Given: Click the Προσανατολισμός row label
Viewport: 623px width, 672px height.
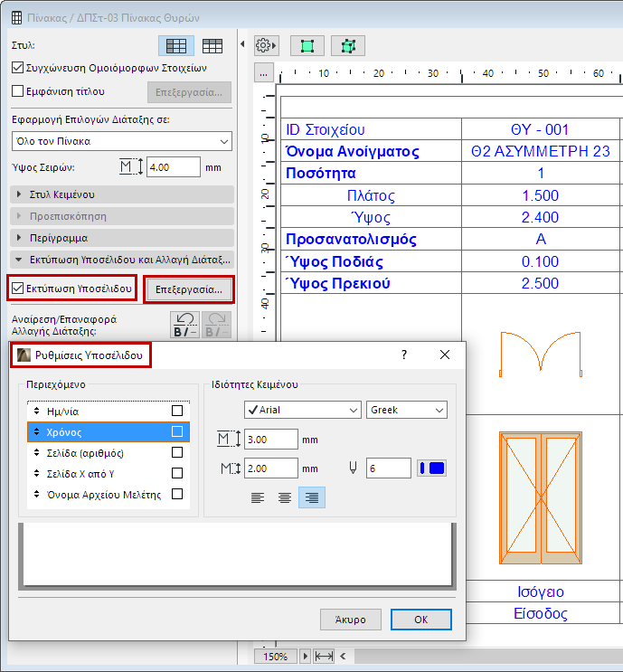Looking at the screenshot, I should pyautogui.click(x=351, y=239).
